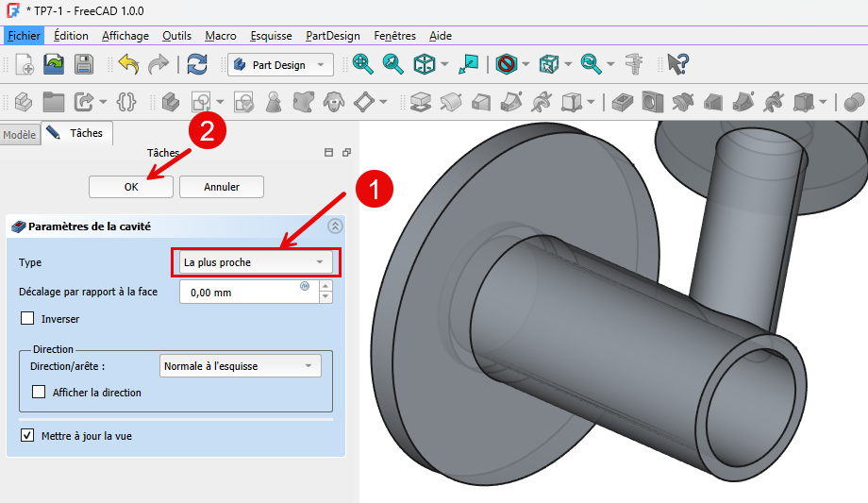This screenshot has height=503, width=868.
Task: Click the New document icon
Action: 24,64
